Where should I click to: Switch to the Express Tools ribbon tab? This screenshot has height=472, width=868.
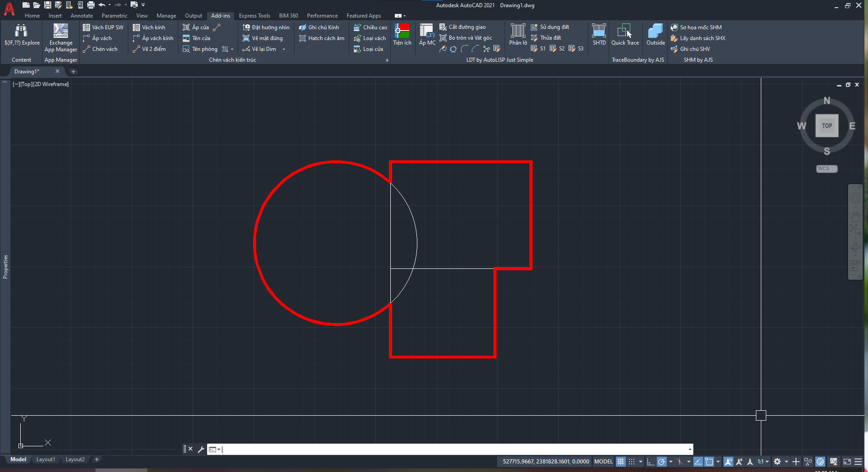click(254, 16)
